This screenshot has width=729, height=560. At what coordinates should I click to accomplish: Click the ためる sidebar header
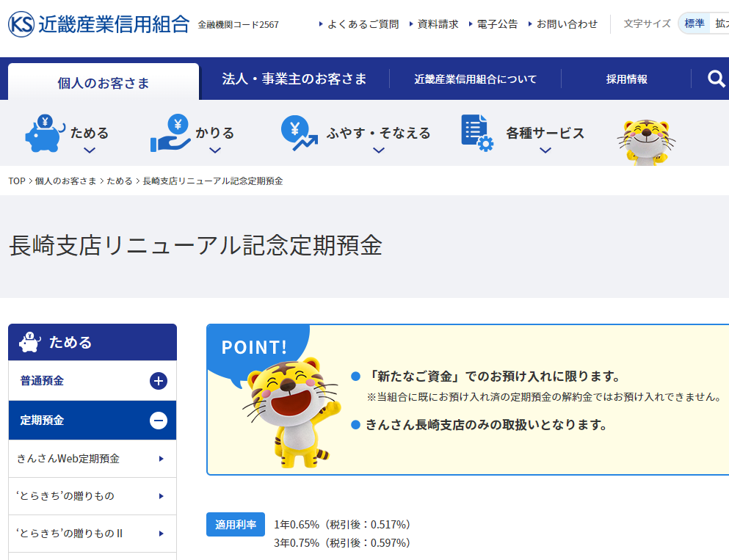click(93, 342)
